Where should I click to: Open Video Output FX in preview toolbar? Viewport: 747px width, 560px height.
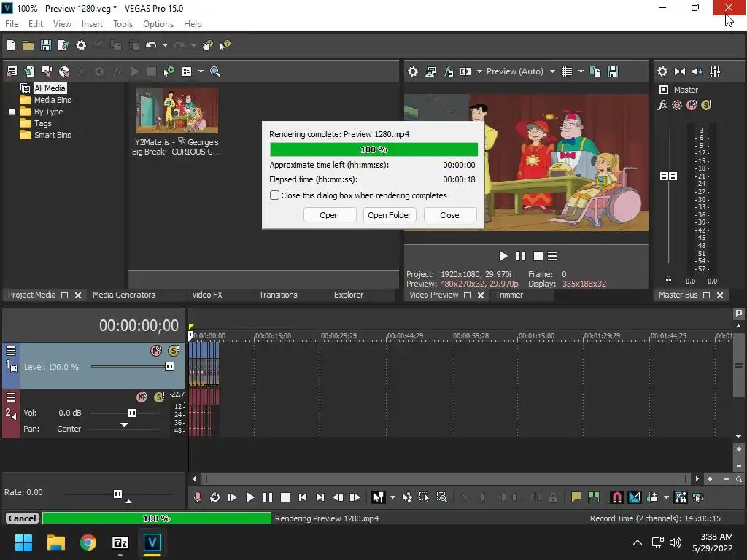448,71
